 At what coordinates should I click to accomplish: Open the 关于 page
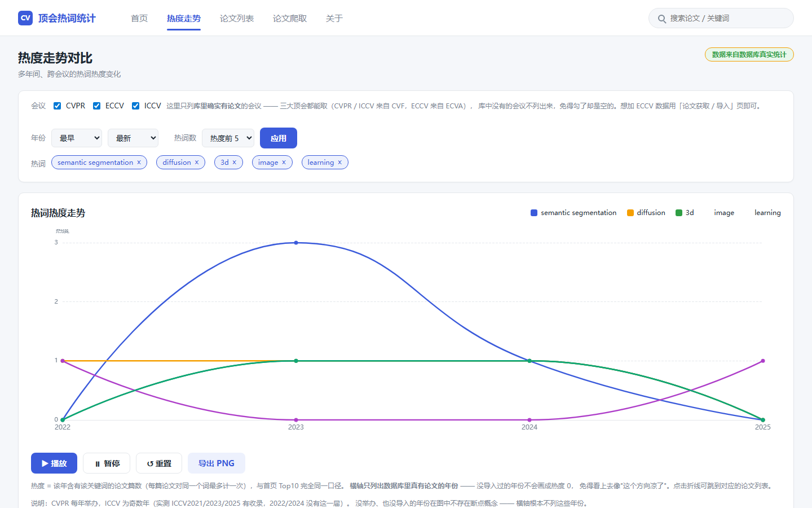tap(334, 19)
